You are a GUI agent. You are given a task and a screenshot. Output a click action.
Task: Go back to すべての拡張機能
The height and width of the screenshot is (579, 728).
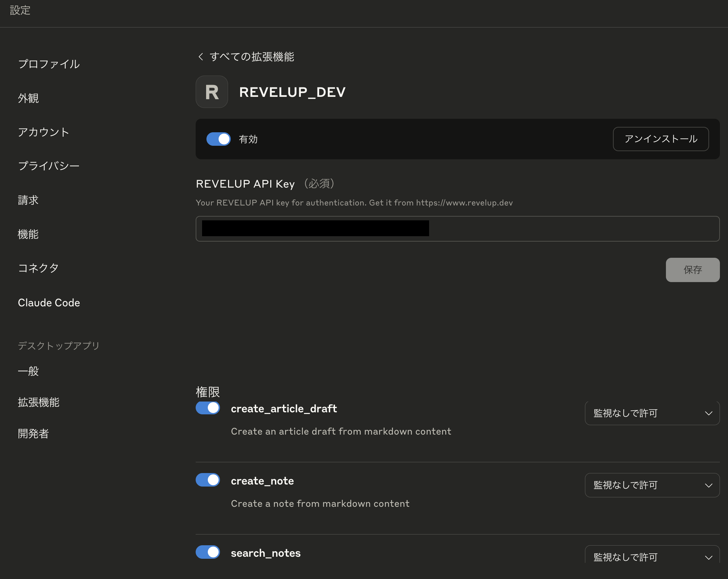point(252,56)
